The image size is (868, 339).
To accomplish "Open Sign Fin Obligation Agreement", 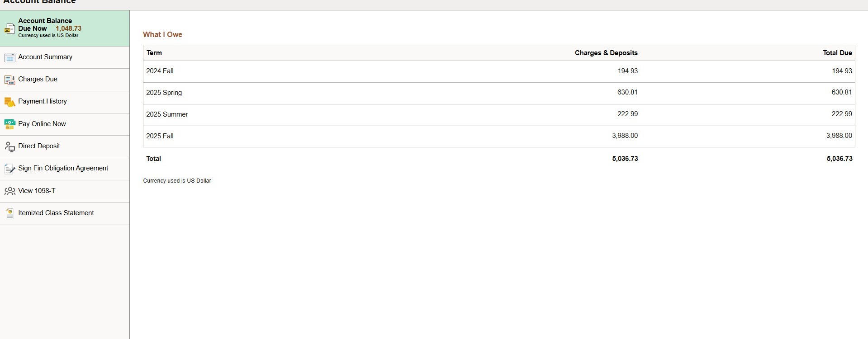I will pos(65,169).
